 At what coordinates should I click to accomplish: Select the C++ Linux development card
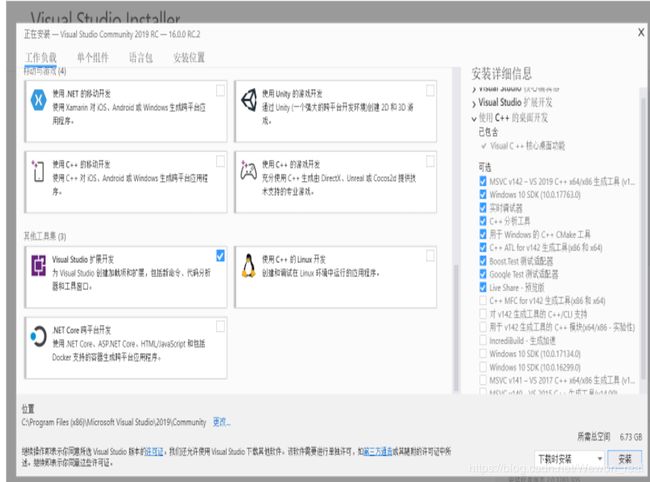coord(335,277)
